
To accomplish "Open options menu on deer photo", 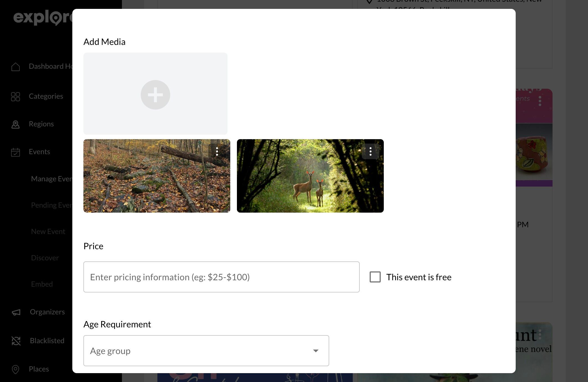I will [370, 151].
